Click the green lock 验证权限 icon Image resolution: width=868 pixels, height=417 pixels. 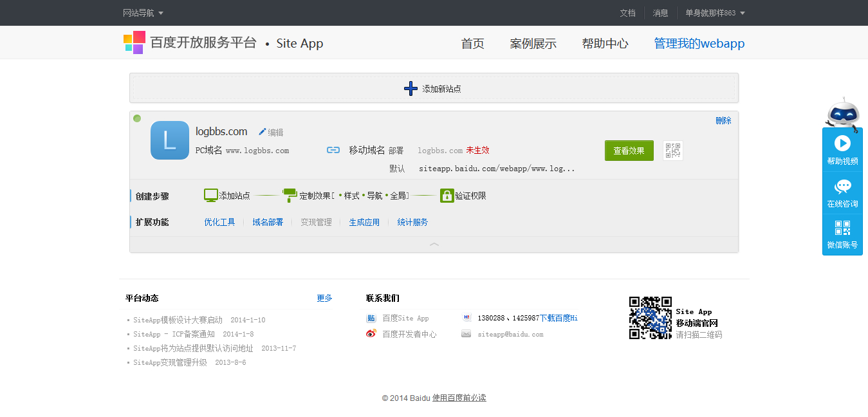[447, 196]
